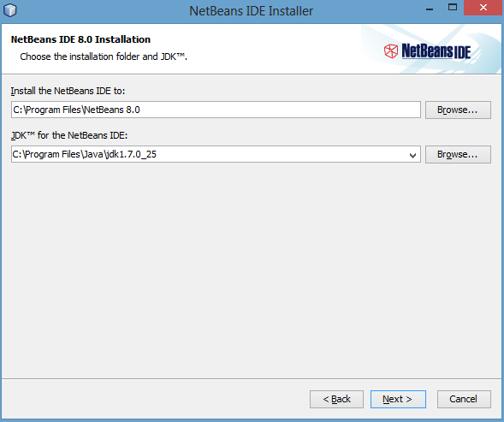504x422 pixels.
Task: Go back with the Back button
Action: click(336, 399)
